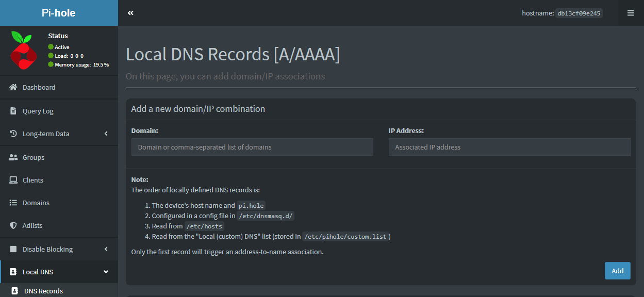Go to the Adlists page
644x297 pixels.
[32, 226]
